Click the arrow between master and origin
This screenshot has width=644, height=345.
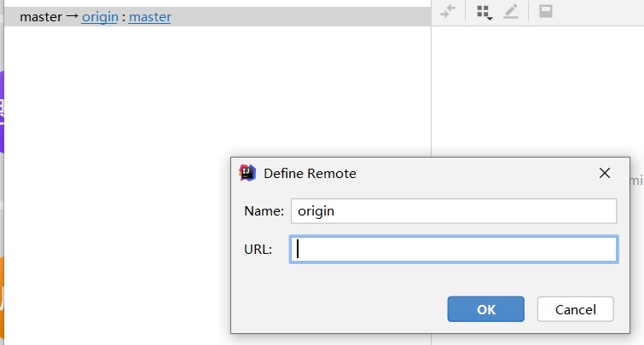click(x=72, y=16)
